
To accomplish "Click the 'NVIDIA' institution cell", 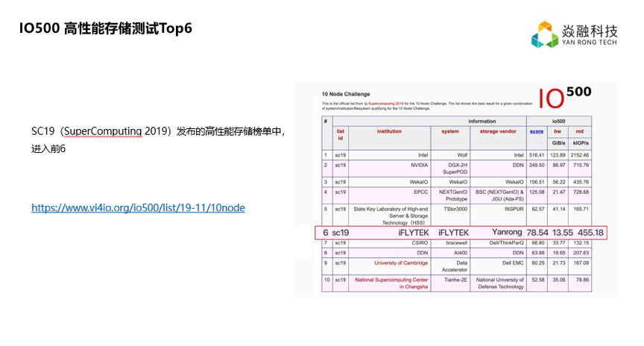I will pyautogui.click(x=420, y=166).
